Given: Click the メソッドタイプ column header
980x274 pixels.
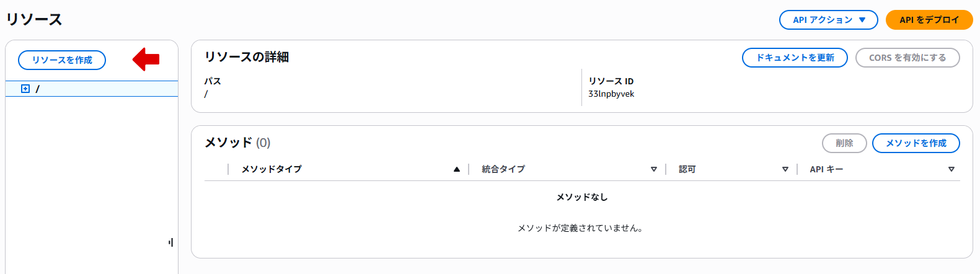Looking at the screenshot, I should (x=271, y=169).
